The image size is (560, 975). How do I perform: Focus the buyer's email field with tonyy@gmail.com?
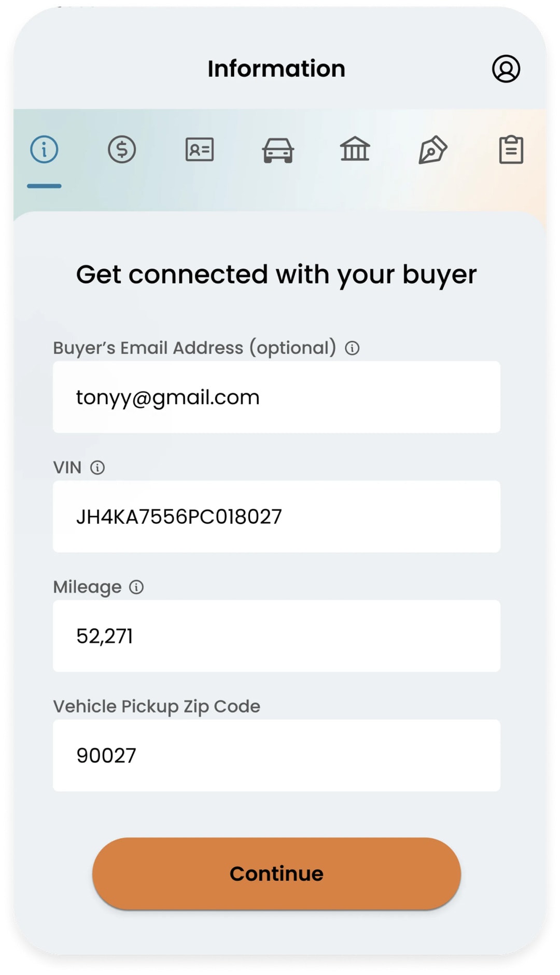pyautogui.click(x=276, y=397)
